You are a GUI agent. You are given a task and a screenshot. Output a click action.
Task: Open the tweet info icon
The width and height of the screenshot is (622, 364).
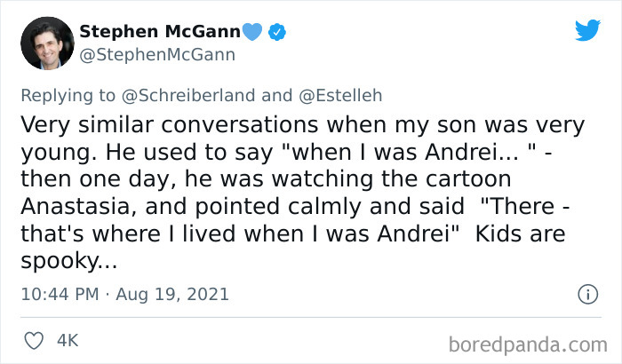[x=586, y=294]
